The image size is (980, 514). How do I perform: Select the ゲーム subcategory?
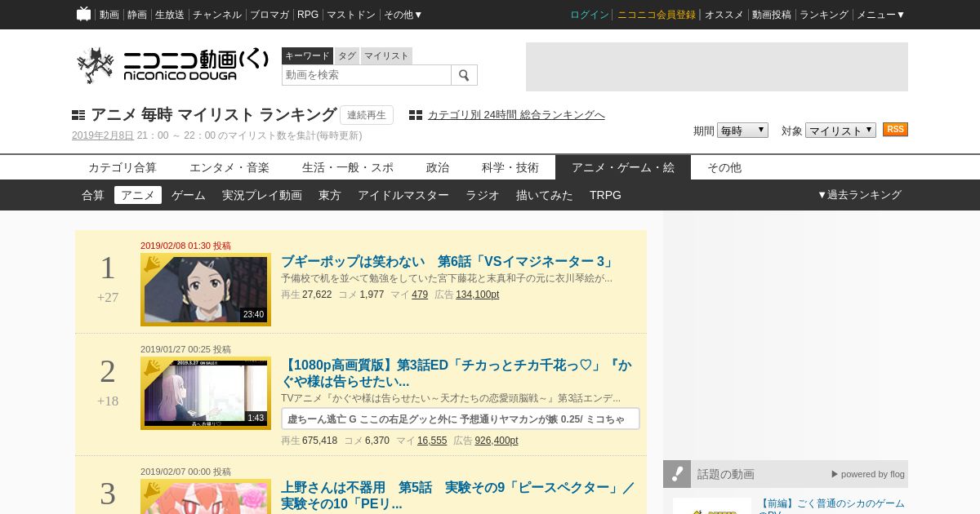(x=189, y=195)
